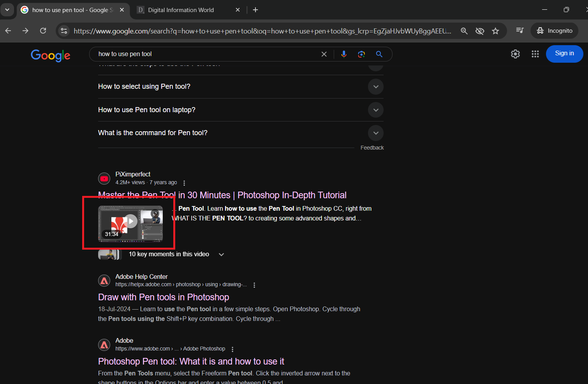588x384 pixels.
Task: Restore down the browser window
Action: pyautogui.click(x=566, y=10)
